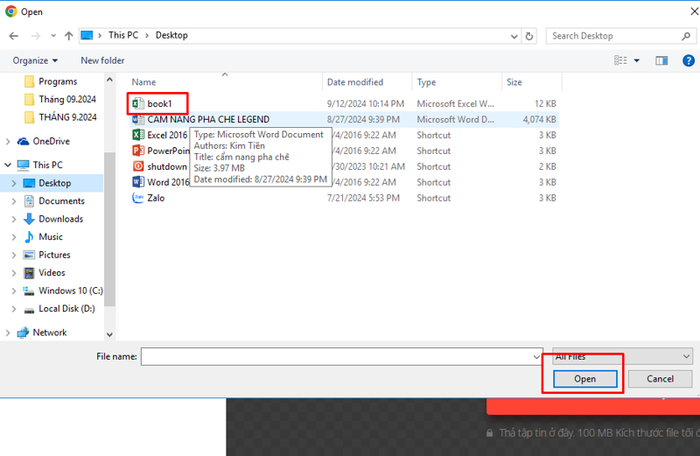The width and height of the screenshot is (700, 456).
Task: Open Downloads in navigation pane
Action: click(x=53, y=219)
